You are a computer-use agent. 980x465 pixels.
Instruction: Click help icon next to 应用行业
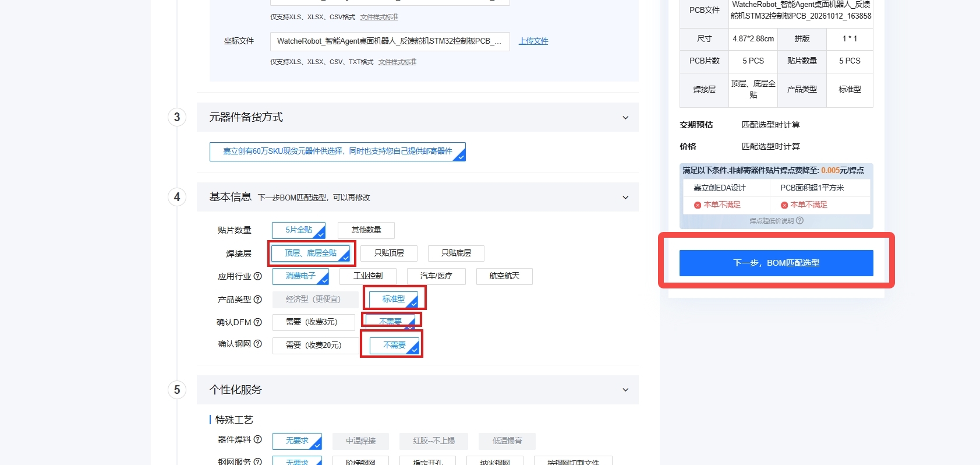click(258, 276)
